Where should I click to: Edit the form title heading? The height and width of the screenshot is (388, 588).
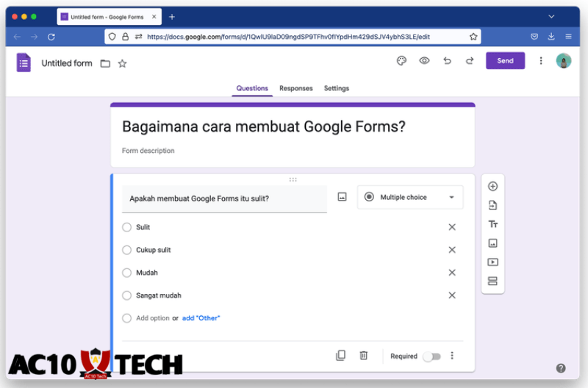pos(264,126)
